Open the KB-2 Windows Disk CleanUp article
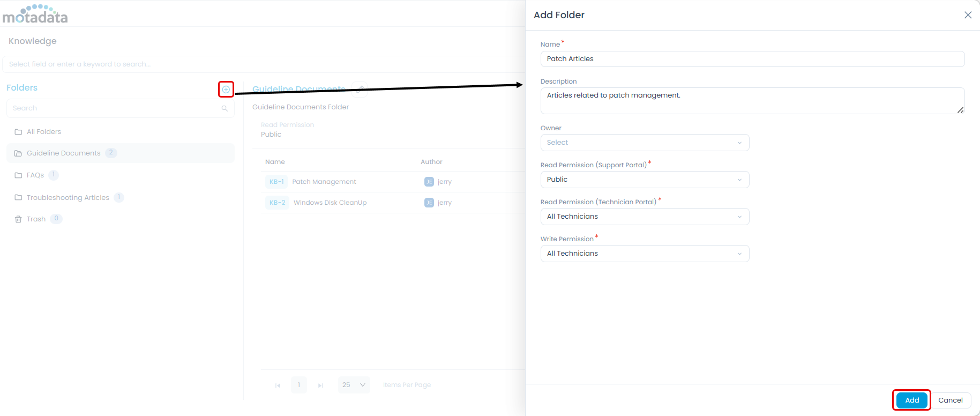 point(330,203)
